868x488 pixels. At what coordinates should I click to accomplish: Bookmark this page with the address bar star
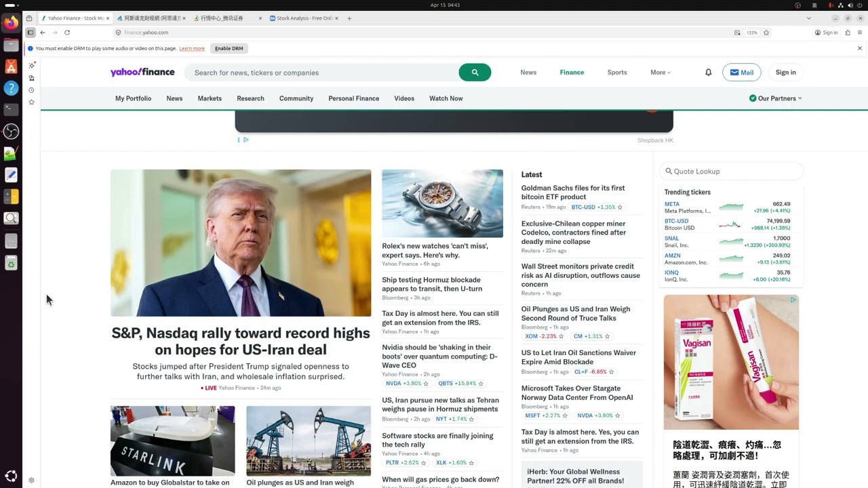tap(766, 33)
